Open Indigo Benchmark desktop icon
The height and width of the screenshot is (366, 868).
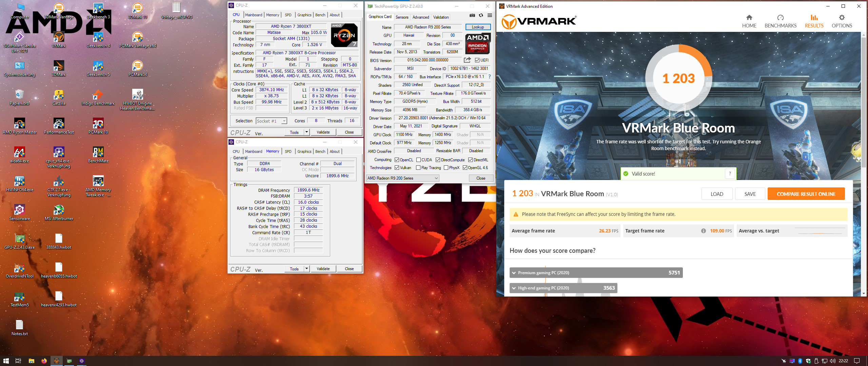tap(98, 97)
